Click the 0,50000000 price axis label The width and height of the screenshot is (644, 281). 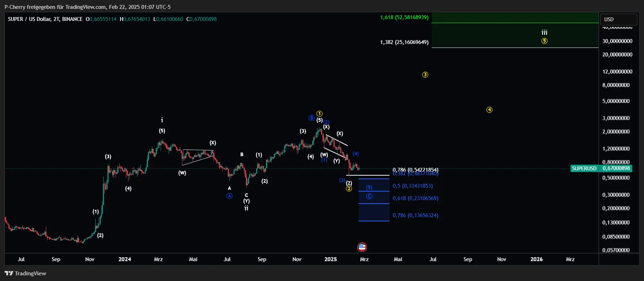tap(616, 178)
